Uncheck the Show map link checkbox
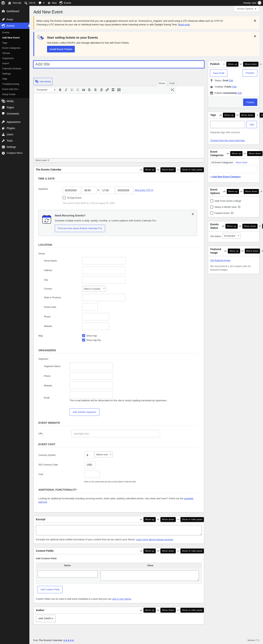 [84, 340]
